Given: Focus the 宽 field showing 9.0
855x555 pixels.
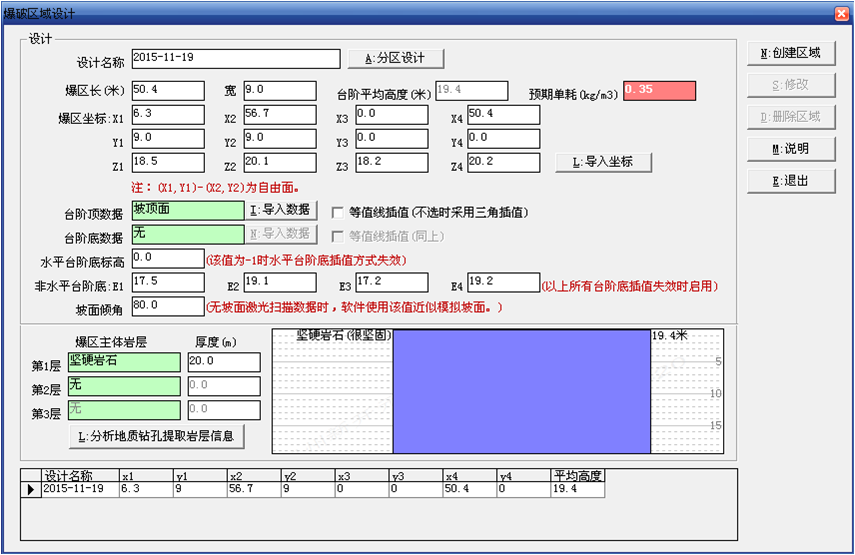Looking at the screenshot, I should tap(279, 91).
